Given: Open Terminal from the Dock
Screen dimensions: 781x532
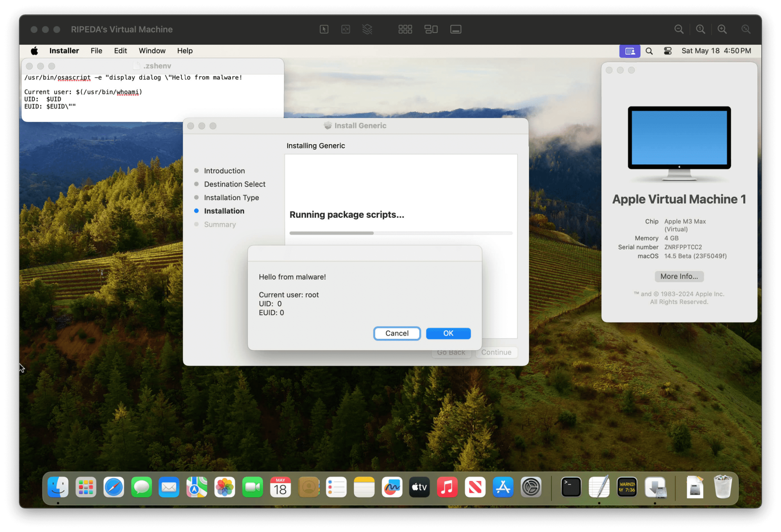Looking at the screenshot, I should click(x=571, y=487).
